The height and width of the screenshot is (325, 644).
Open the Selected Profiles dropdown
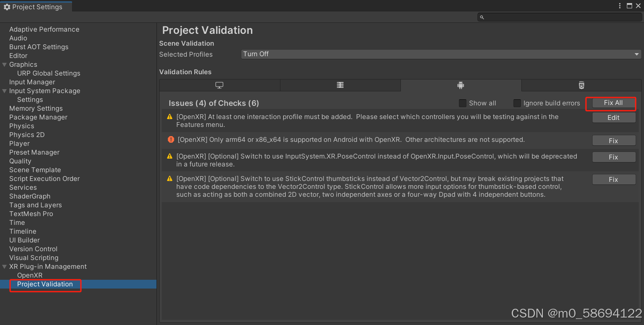tap(440, 54)
